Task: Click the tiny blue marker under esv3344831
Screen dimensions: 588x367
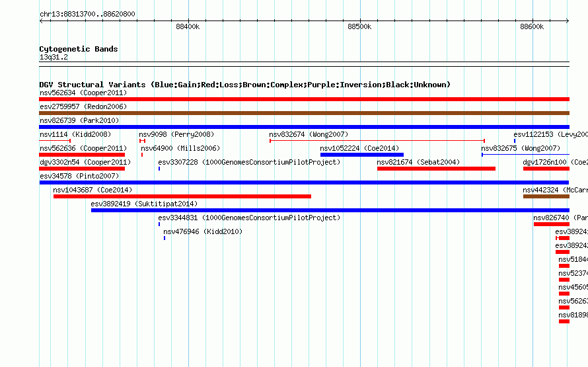Action: tap(159, 224)
